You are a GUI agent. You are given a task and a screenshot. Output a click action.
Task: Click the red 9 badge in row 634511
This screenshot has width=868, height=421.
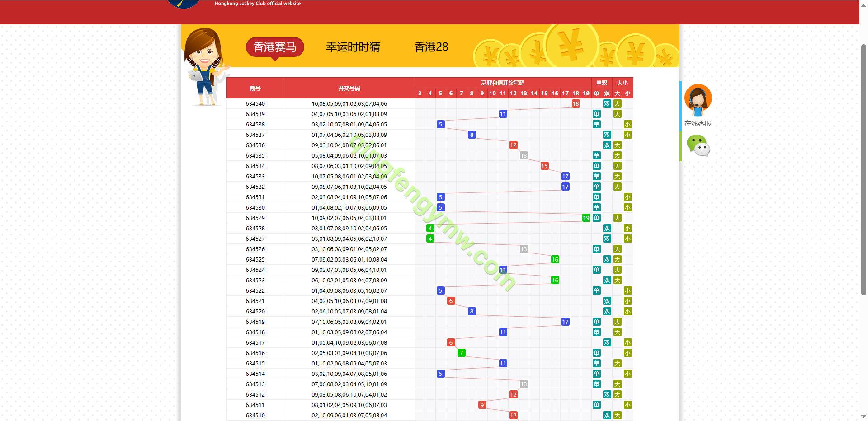pyautogui.click(x=482, y=405)
